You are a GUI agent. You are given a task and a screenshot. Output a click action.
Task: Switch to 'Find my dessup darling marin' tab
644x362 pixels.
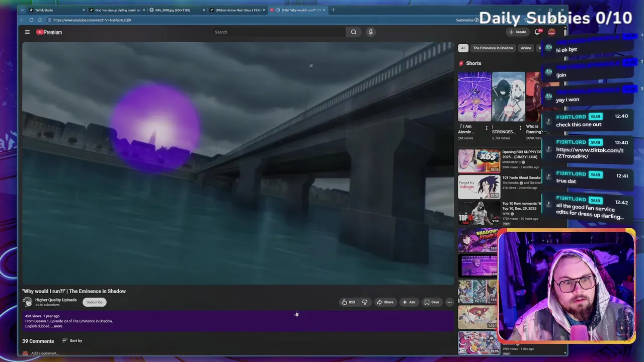[116, 10]
